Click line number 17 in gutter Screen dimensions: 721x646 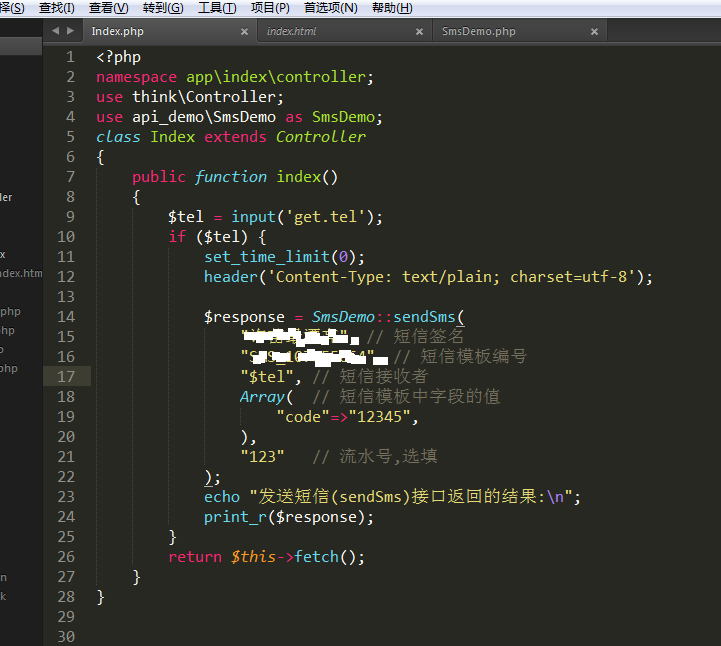tap(66, 377)
